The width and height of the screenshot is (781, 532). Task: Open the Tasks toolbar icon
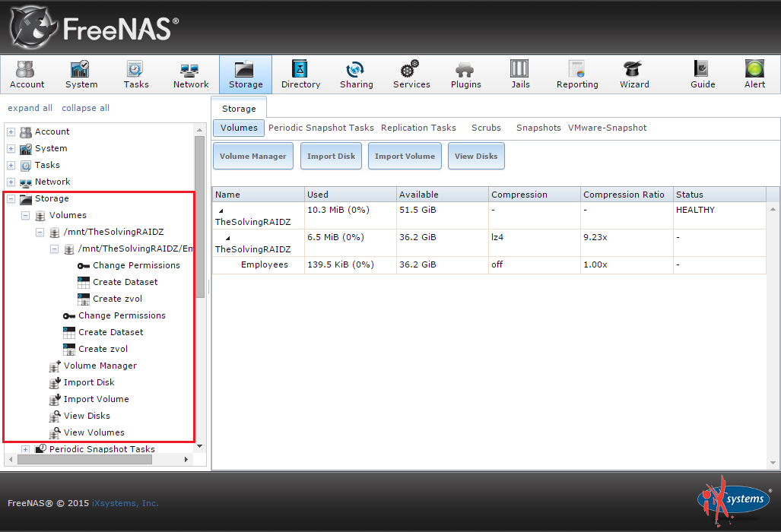tap(136, 74)
